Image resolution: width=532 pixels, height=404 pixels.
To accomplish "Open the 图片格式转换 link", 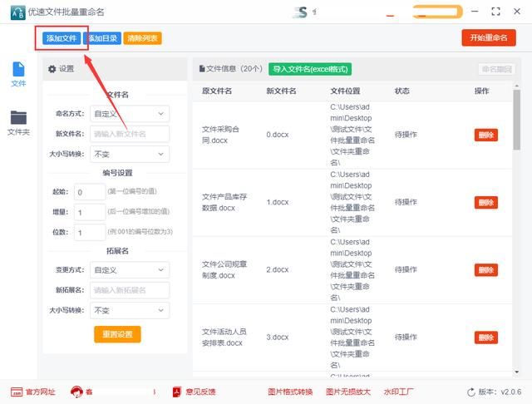I will click(x=290, y=392).
